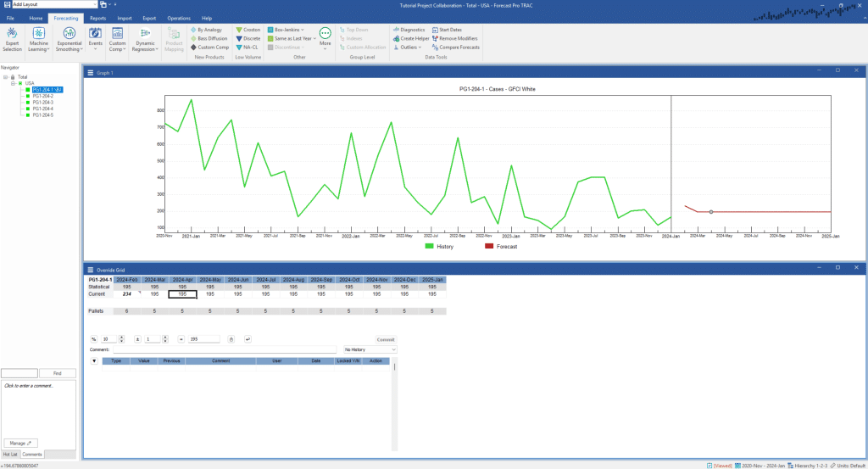Click Compare Forecasts in Data Tools
The height and width of the screenshot is (469, 868).
pyautogui.click(x=456, y=47)
